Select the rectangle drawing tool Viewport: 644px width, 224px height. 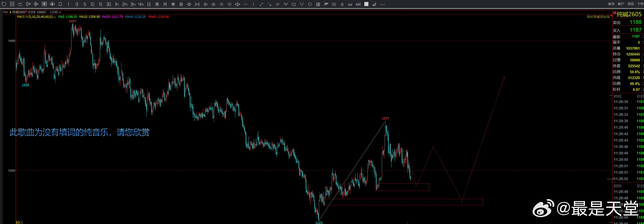click(x=293, y=4)
